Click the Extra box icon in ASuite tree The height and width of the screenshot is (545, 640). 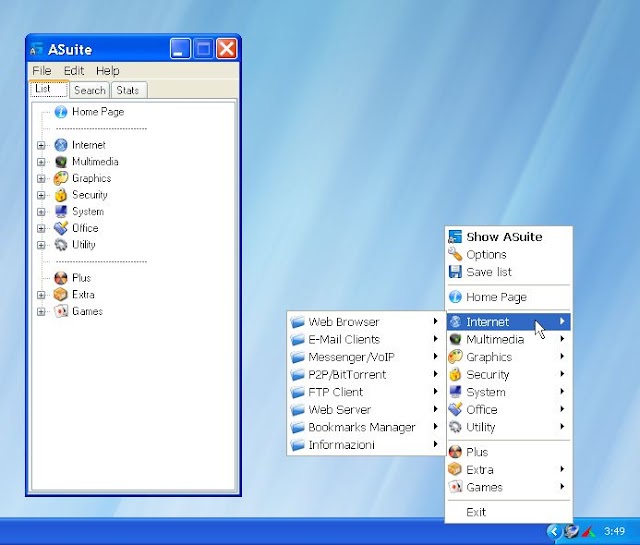click(61, 295)
